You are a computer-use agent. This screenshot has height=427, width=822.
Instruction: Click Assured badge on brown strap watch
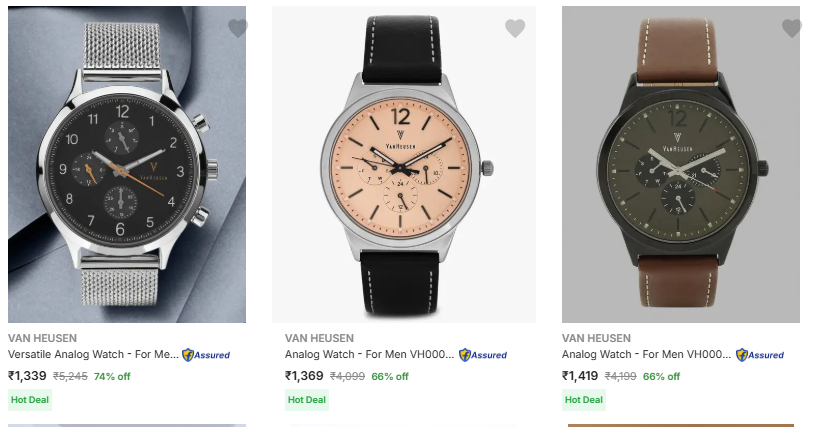point(760,355)
